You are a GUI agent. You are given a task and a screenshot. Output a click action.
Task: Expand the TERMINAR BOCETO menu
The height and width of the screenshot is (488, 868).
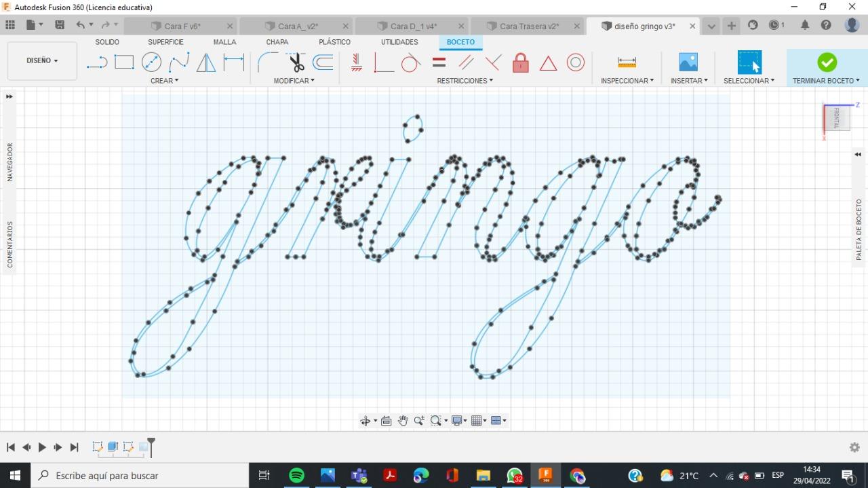click(x=826, y=81)
